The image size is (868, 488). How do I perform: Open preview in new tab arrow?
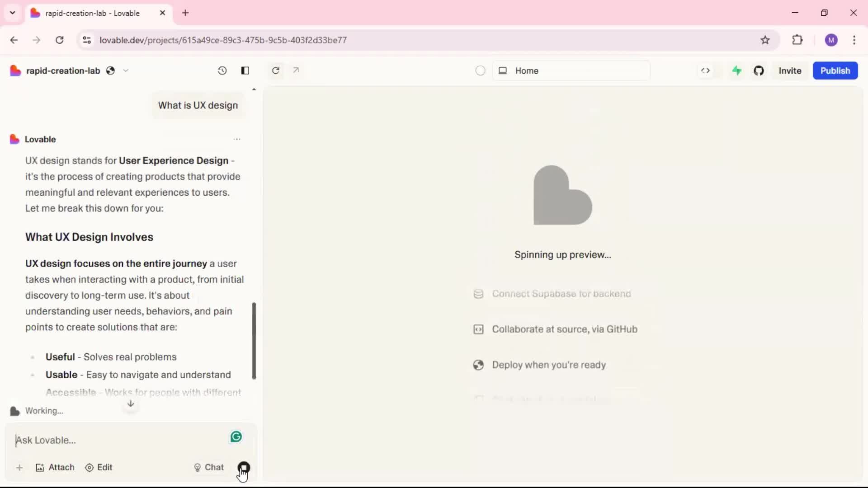[296, 70]
